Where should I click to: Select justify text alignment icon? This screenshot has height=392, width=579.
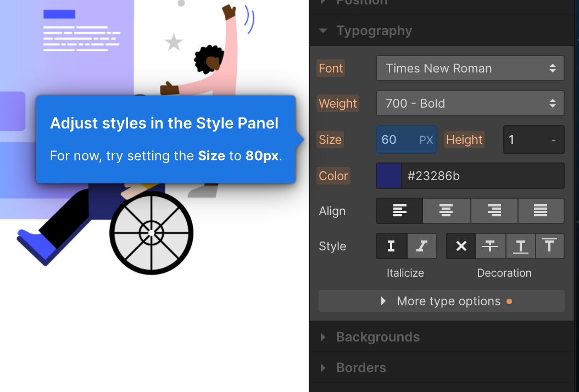(x=541, y=211)
